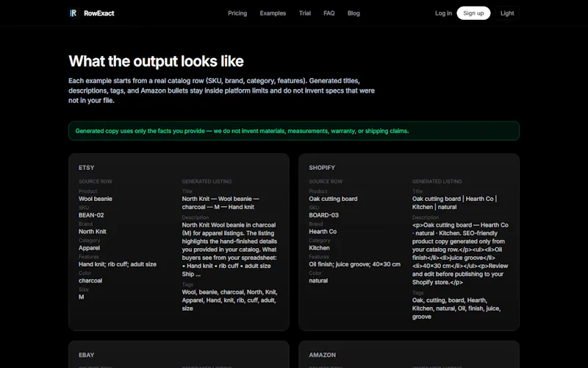This screenshot has height=368, width=588.
Task: Click the Etsy generated title text
Action: 220,203
